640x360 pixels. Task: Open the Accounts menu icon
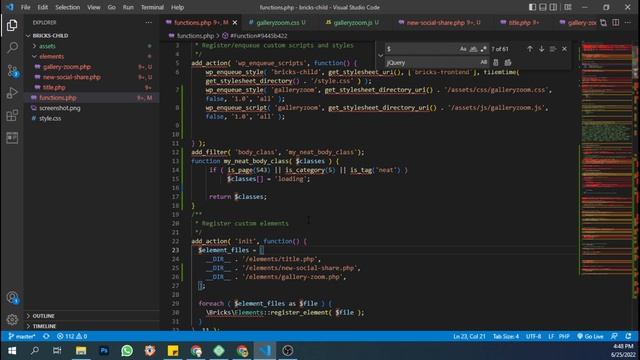click(12, 298)
